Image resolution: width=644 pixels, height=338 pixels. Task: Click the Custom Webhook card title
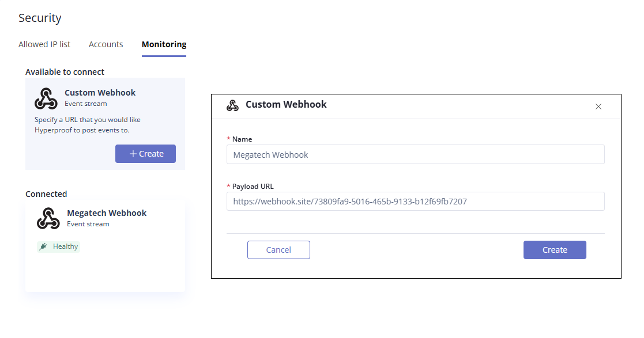point(100,93)
